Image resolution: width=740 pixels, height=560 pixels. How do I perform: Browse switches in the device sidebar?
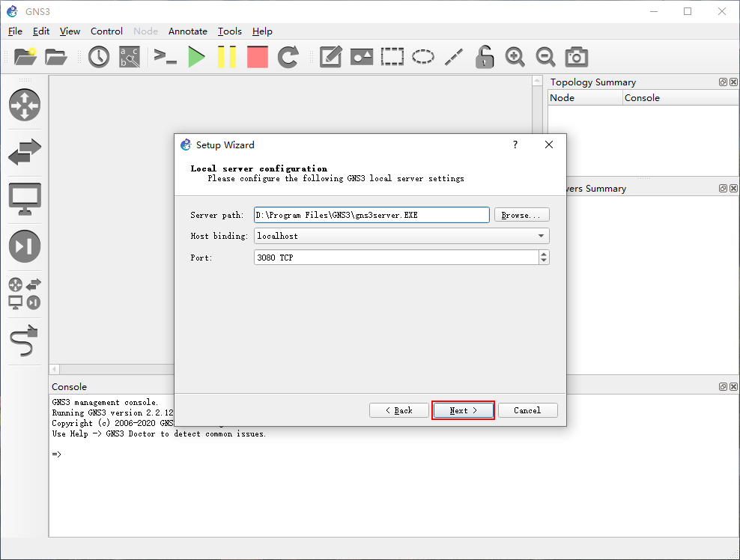point(25,152)
